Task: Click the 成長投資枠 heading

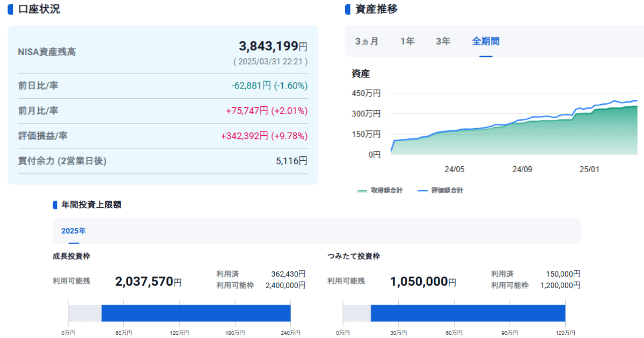Action: pyautogui.click(x=71, y=256)
